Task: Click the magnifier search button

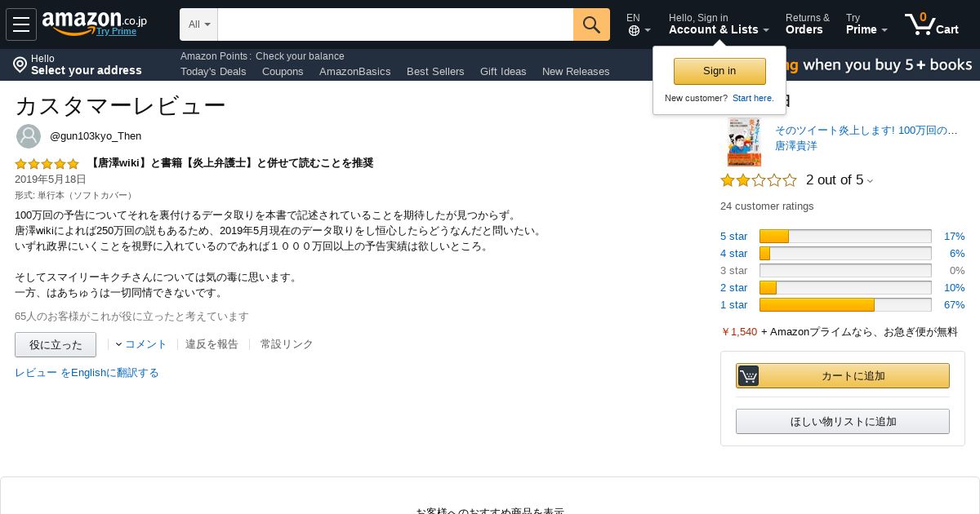Action: pyautogui.click(x=591, y=24)
